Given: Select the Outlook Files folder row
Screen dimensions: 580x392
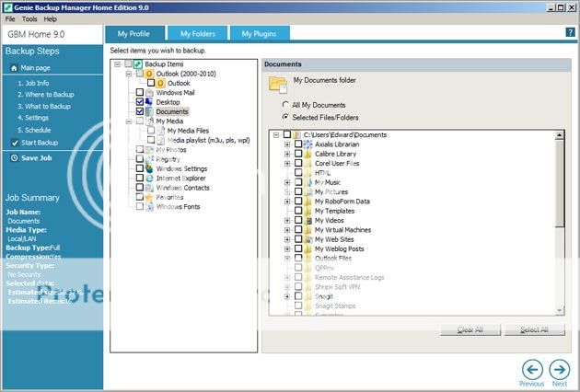Looking at the screenshot, I should 333,259.
